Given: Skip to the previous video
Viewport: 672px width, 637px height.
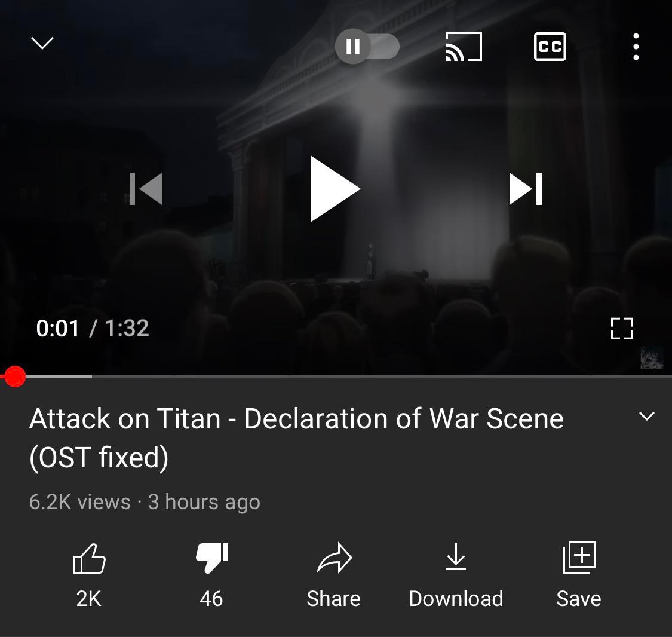Looking at the screenshot, I should [146, 189].
